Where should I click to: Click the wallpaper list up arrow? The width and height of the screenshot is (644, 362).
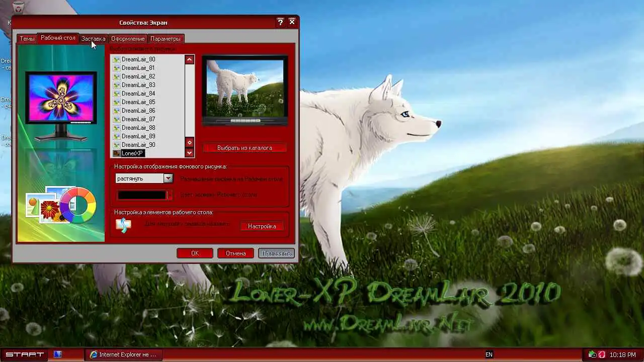coord(190,59)
